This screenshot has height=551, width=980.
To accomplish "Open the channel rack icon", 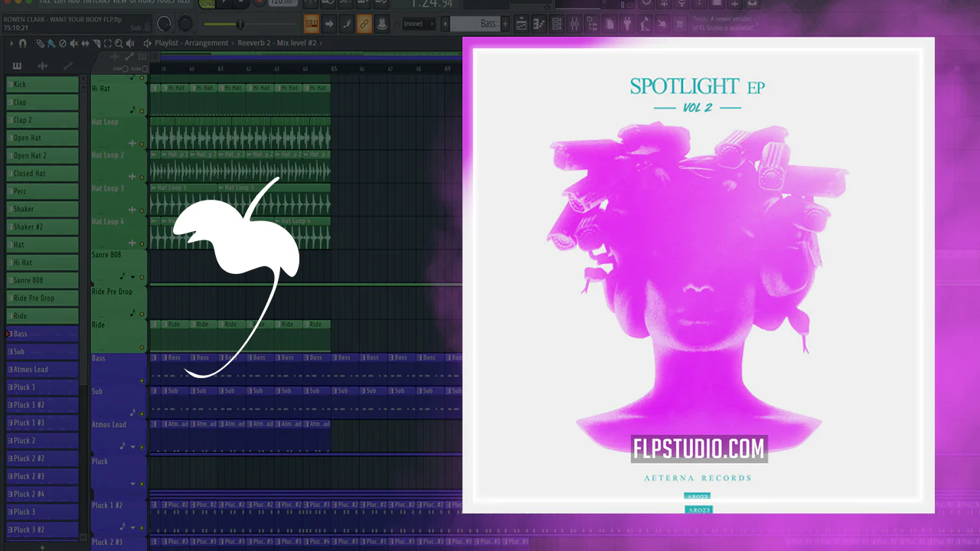I will (x=557, y=24).
